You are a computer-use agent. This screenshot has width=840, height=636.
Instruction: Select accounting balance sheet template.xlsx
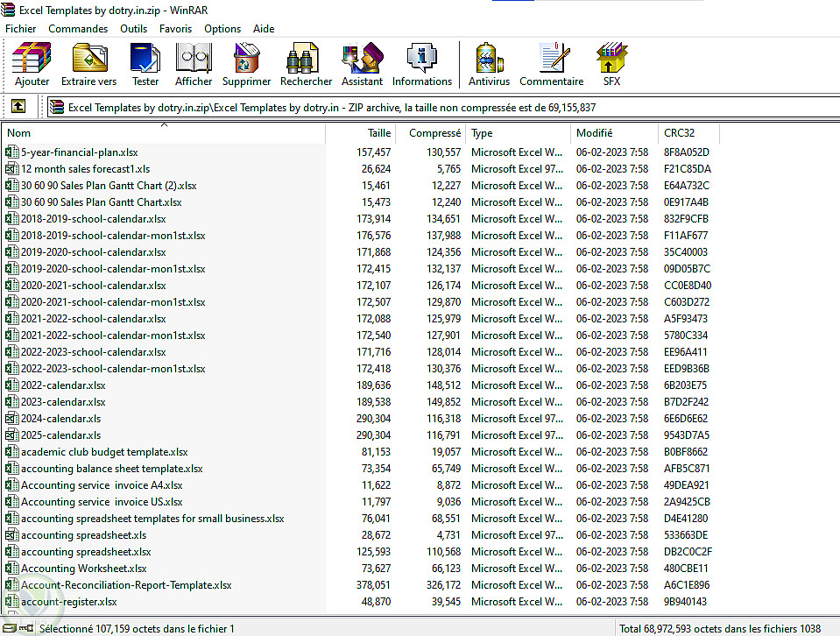111,469
